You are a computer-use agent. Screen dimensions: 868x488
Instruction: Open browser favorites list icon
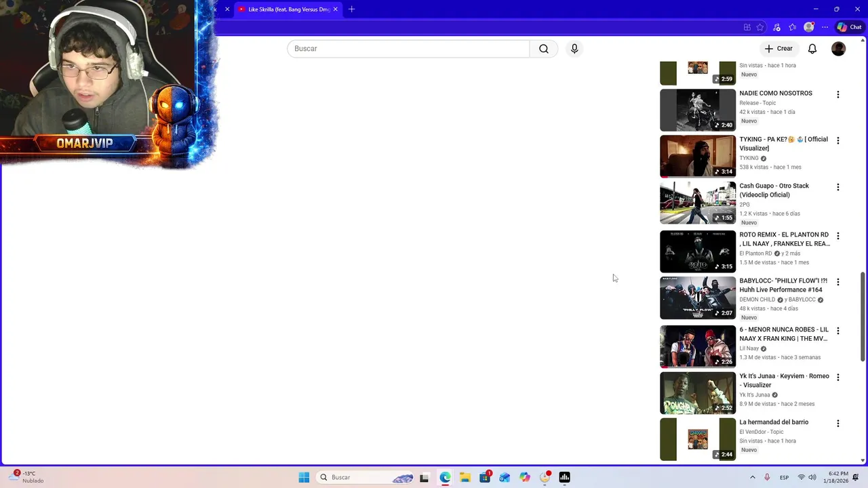pos(792,27)
